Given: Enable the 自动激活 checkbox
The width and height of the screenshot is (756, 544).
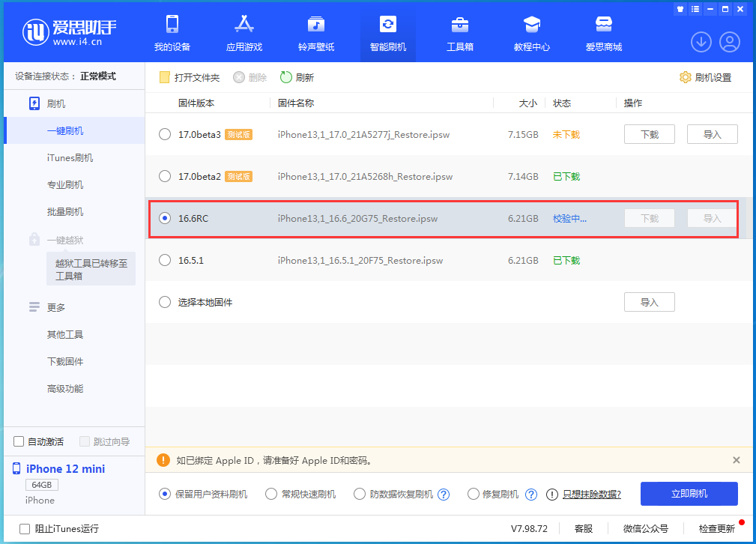Looking at the screenshot, I should 19,441.
